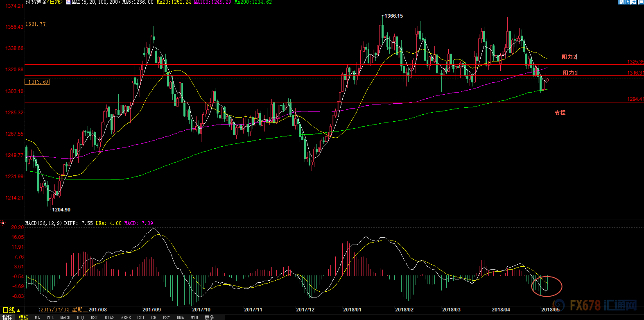Viewport: 644px width, 320px height.
Task: Click the MA100:1249.29 value
Action: tap(212, 2)
